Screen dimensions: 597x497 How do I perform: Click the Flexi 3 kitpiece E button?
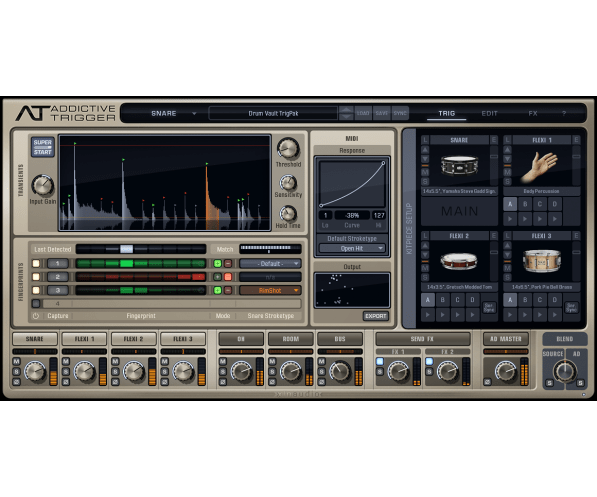pos(576,236)
